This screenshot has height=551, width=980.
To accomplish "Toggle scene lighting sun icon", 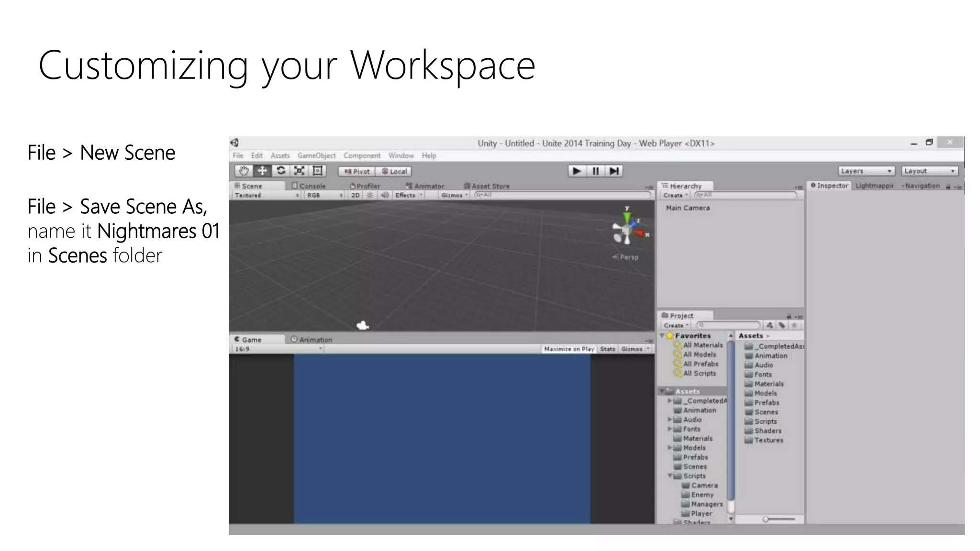I will [x=370, y=195].
